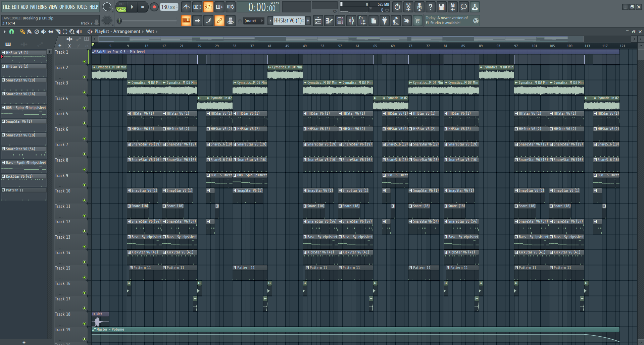Open the playlist options triangle menu

click(x=4, y=32)
